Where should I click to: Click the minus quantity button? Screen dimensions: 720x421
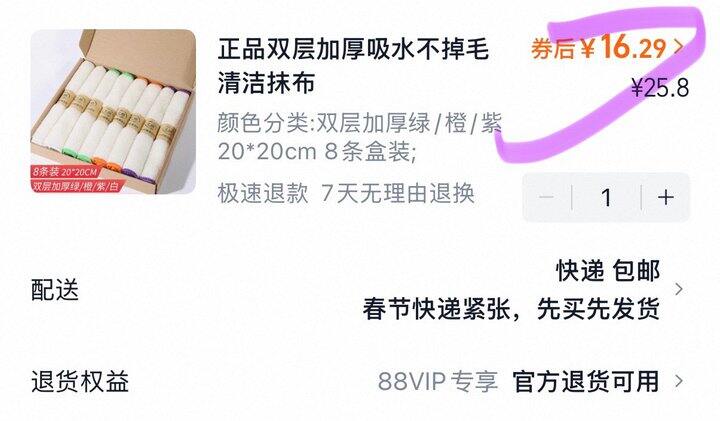(547, 197)
